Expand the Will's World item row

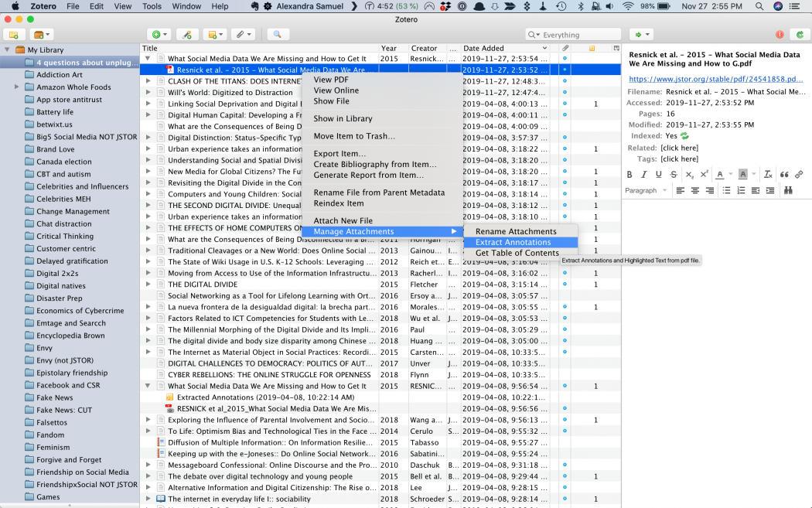coord(148,92)
